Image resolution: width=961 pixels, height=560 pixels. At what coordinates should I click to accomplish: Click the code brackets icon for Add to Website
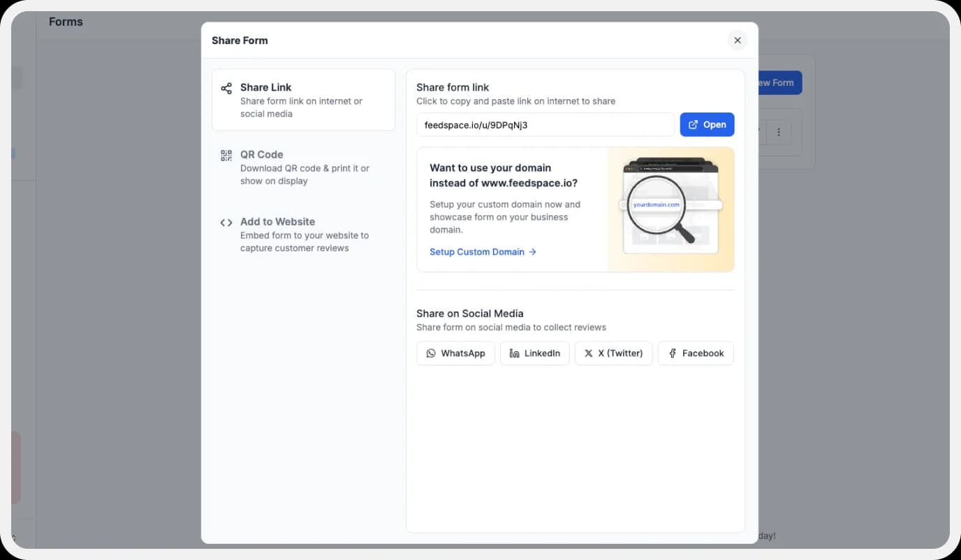point(226,222)
